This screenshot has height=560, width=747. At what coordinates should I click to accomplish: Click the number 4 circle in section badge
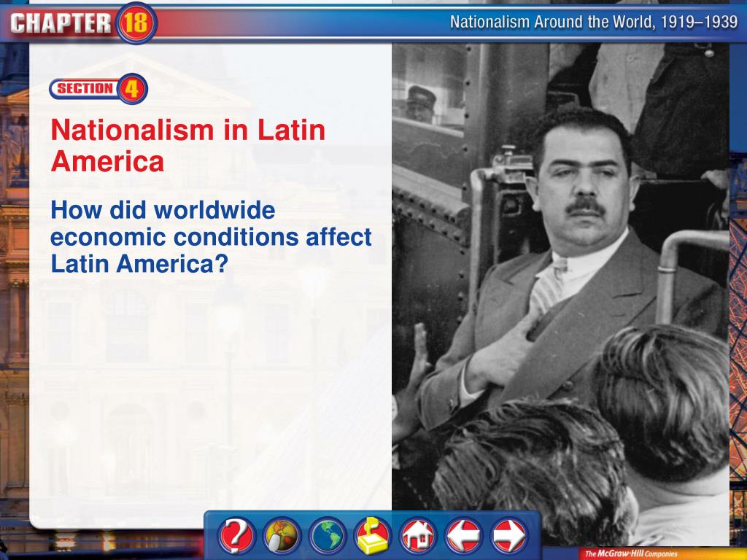tap(132, 88)
